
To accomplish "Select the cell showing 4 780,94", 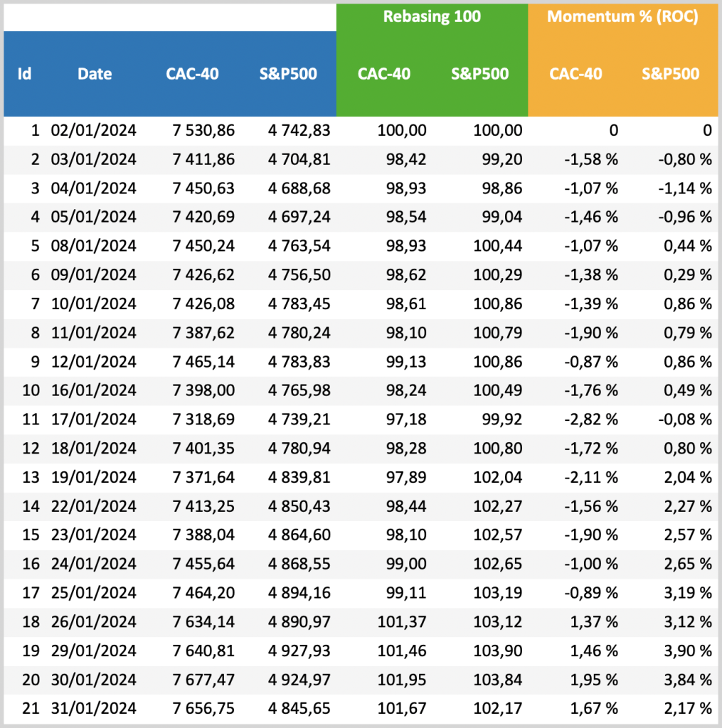I will 299,449.
